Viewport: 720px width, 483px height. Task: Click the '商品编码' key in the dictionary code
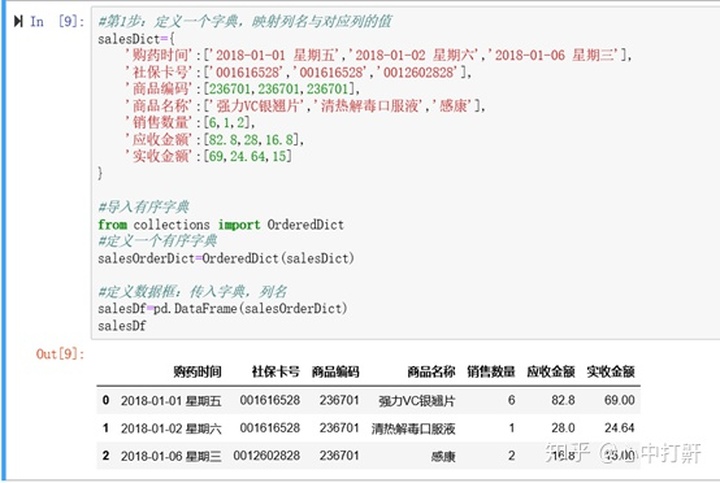tap(159, 89)
